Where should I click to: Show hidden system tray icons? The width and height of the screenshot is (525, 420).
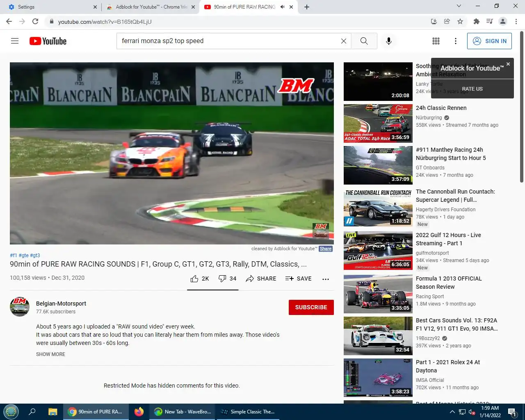point(452,412)
